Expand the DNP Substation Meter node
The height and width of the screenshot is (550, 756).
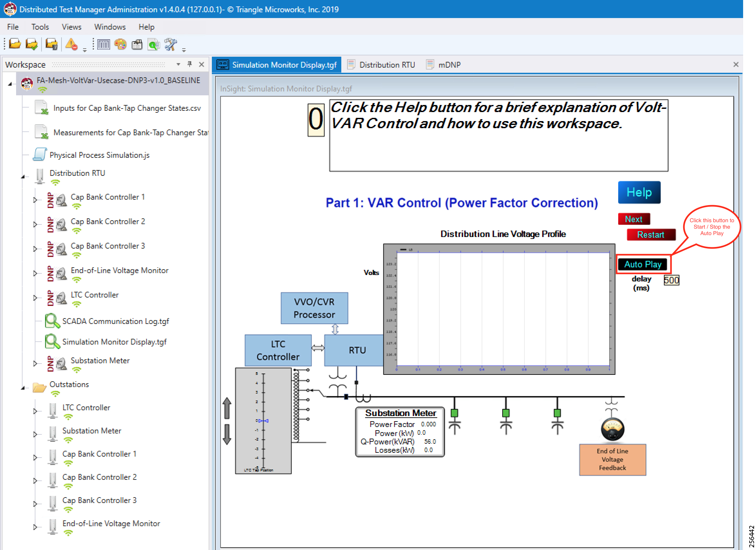tap(35, 363)
